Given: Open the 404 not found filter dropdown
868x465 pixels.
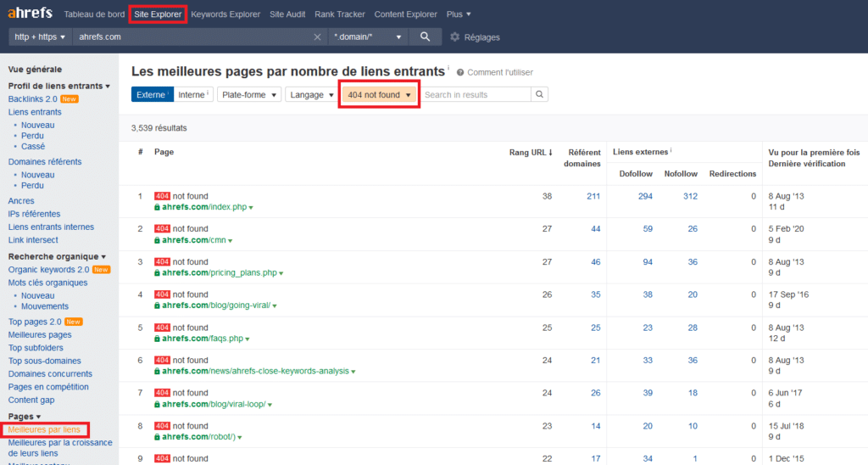Looking at the screenshot, I should point(379,95).
